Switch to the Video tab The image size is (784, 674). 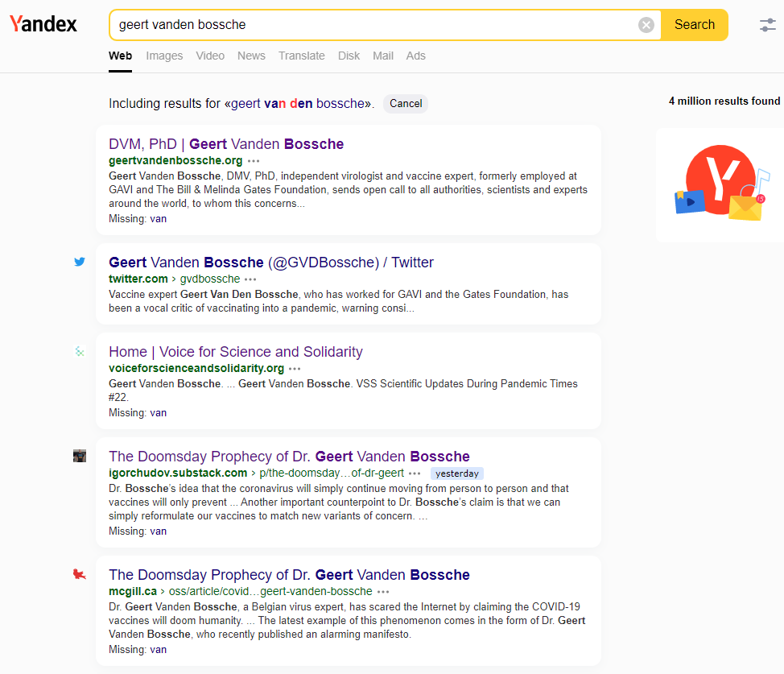(x=210, y=56)
